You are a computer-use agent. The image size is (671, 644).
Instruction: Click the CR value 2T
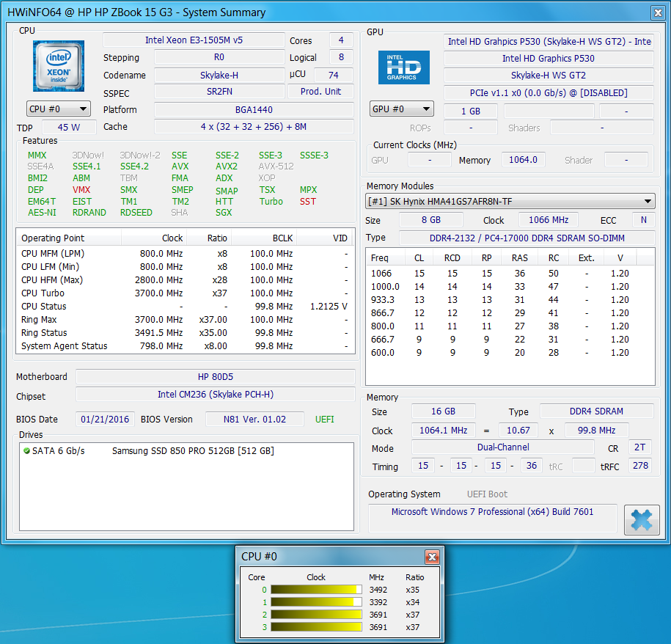(640, 447)
